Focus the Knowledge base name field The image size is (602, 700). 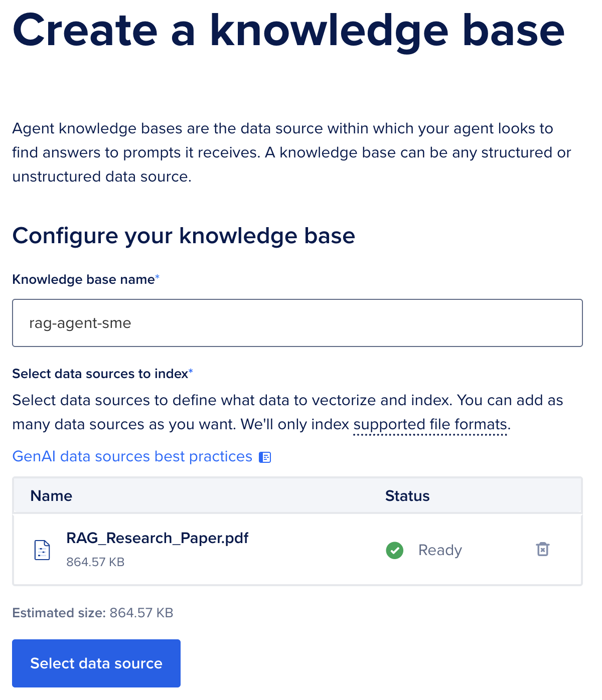(297, 323)
